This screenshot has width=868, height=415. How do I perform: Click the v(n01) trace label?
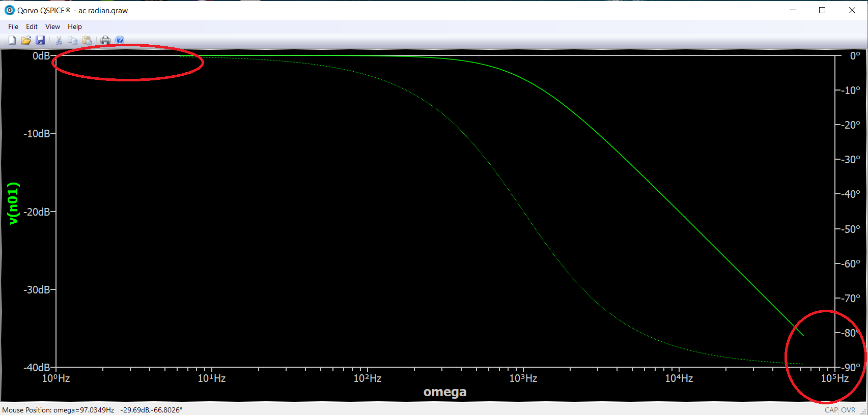[x=14, y=203]
